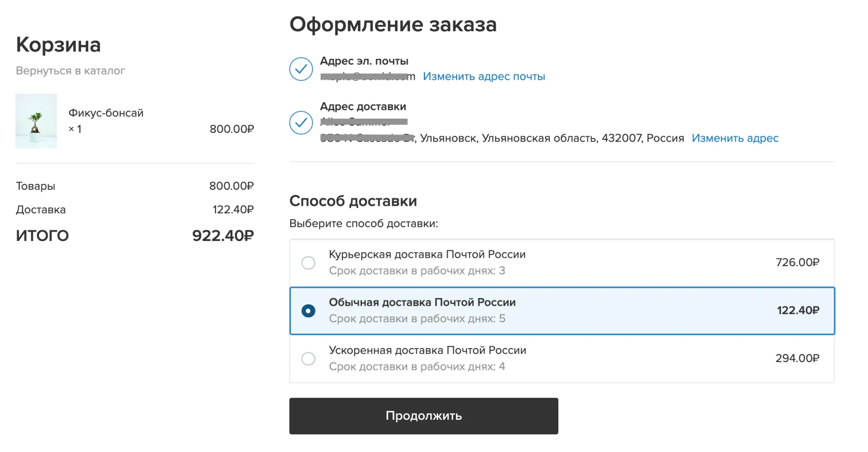The width and height of the screenshot is (868, 452).
Task: Click the 726.00₽ courier delivery price
Action: pyautogui.click(x=798, y=262)
